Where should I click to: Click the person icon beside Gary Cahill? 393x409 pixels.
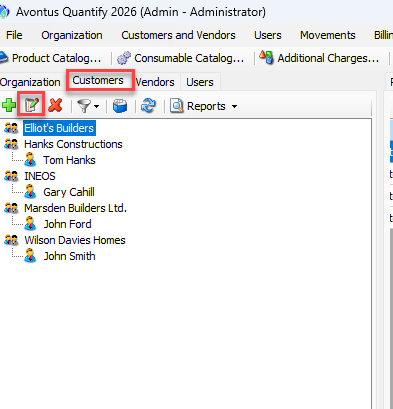tap(30, 192)
